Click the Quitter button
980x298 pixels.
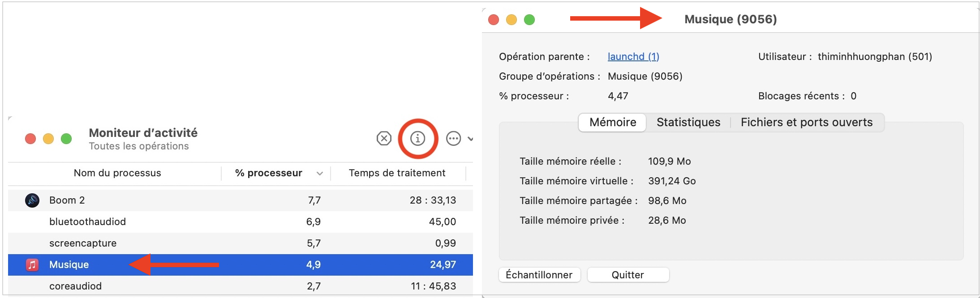click(628, 275)
